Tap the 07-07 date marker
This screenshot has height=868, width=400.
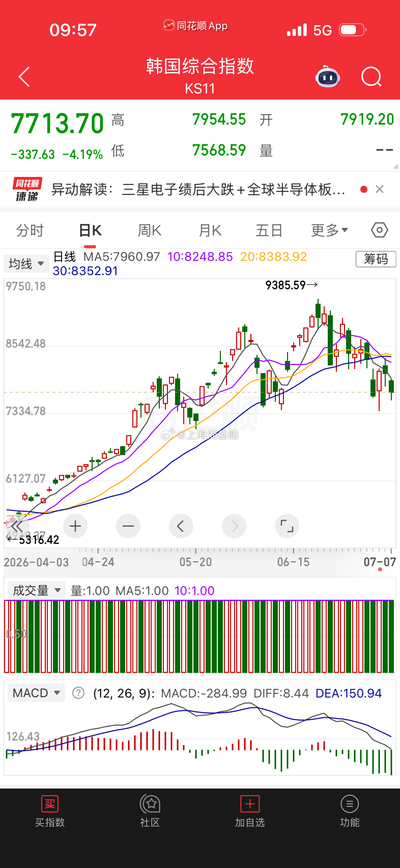click(x=380, y=562)
